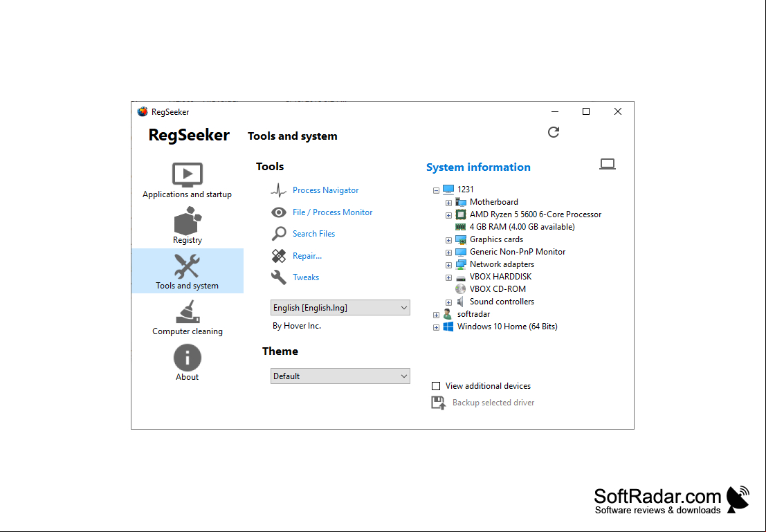Select the Registry label in sidebar

187,240
